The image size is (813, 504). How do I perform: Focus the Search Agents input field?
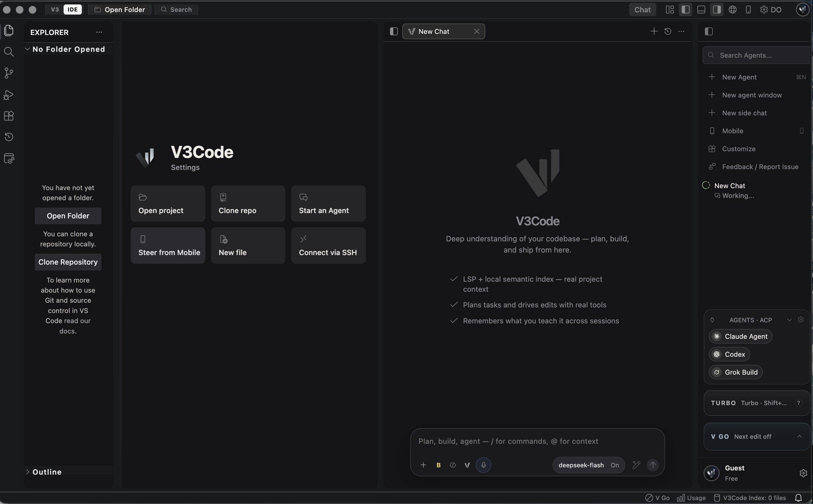click(756, 55)
